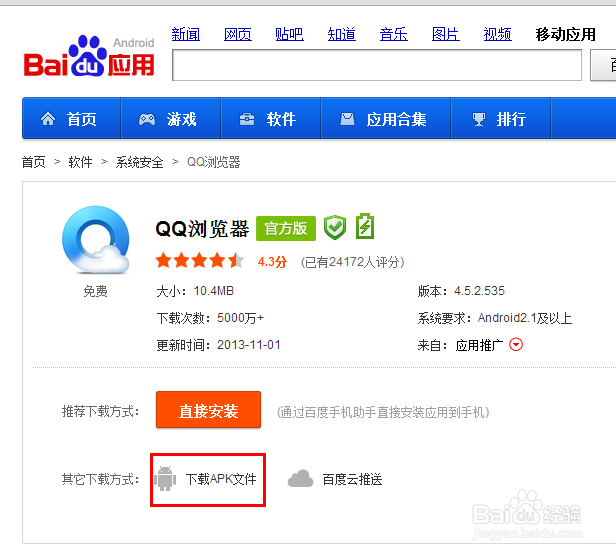Screen dimensions: 616x556
Task: Click the home icon in the nav bar
Action: [48, 119]
